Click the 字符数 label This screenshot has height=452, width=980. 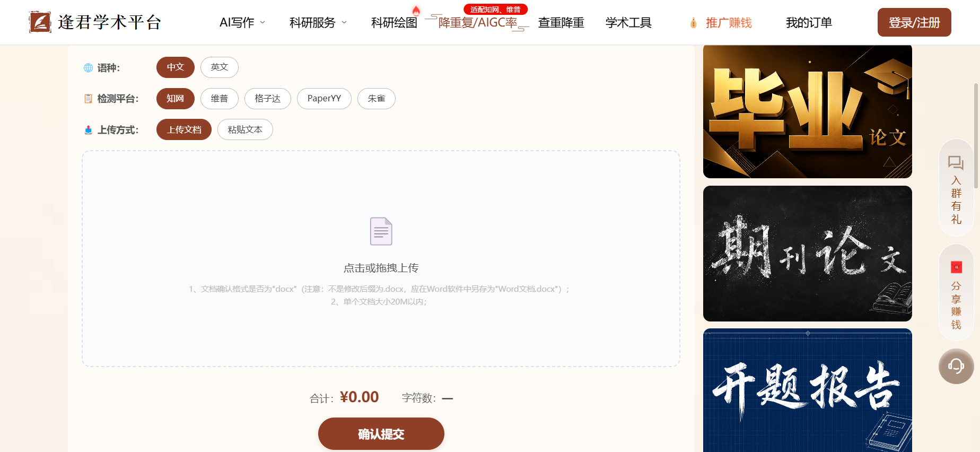[418, 398]
